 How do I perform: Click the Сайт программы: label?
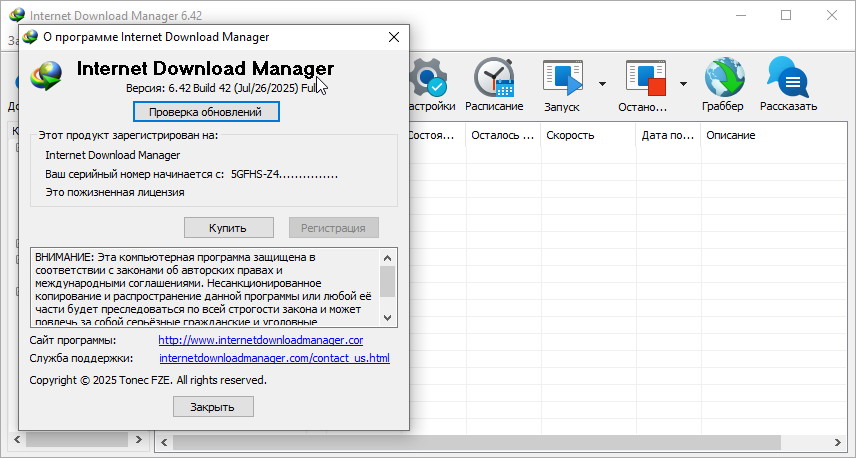click(73, 340)
